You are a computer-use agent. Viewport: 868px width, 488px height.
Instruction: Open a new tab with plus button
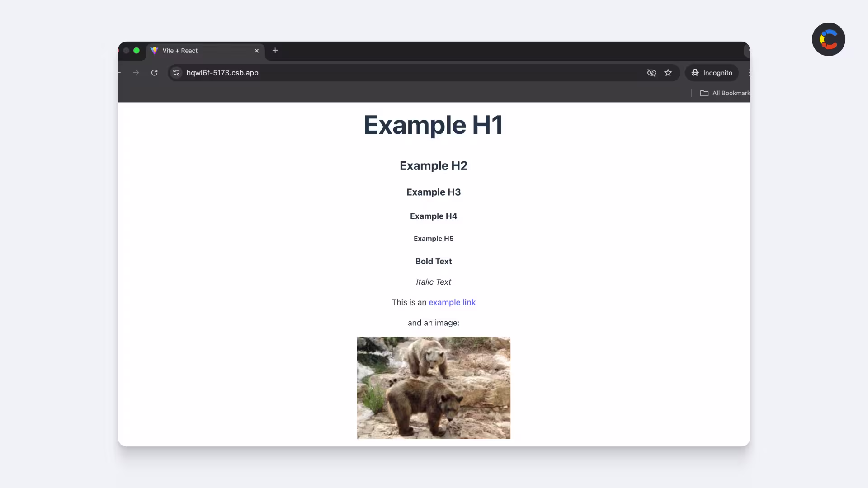coord(275,50)
